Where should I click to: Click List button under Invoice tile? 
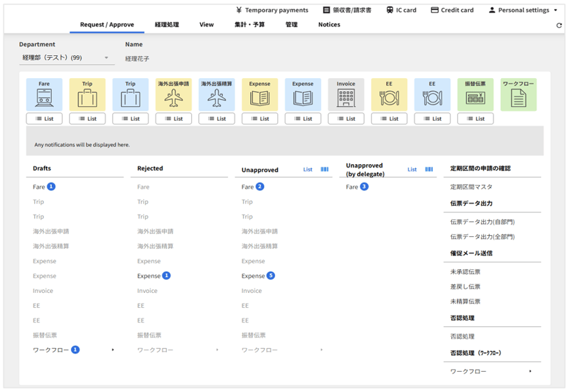(346, 118)
